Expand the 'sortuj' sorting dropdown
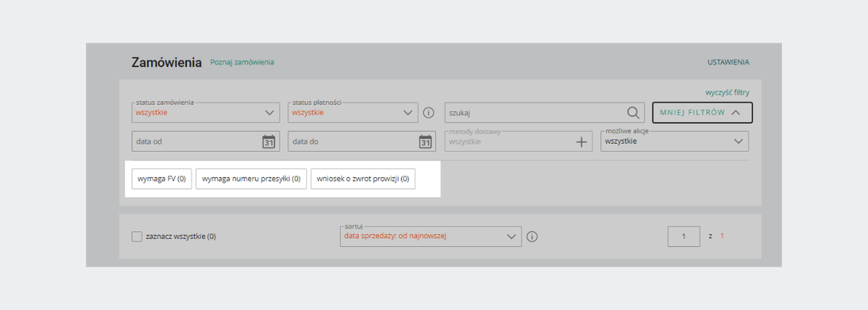This screenshot has height=310, width=868. click(430, 236)
